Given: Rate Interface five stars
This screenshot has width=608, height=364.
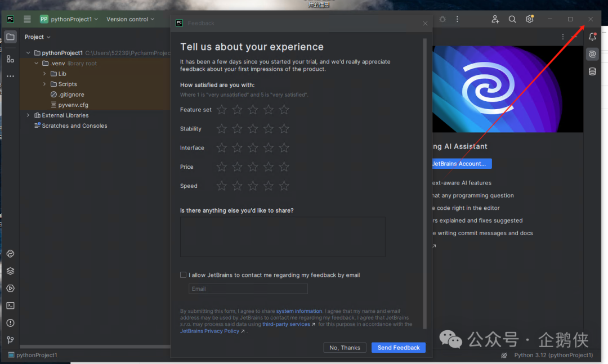Looking at the screenshot, I should pyautogui.click(x=284, y=148).
